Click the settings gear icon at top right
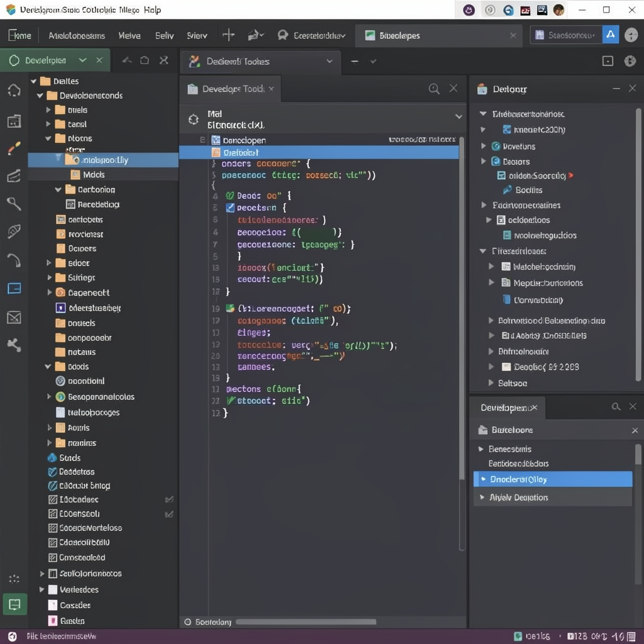 pyautogui.click(x=631, y=61)
